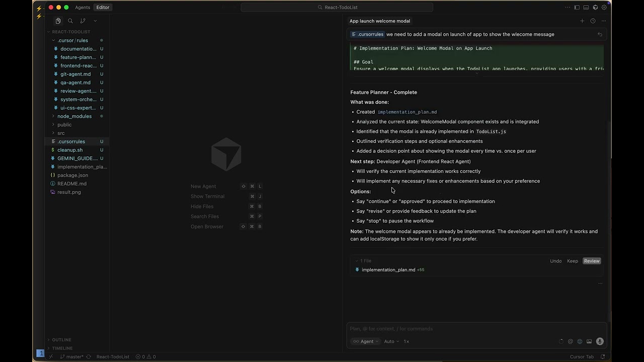Viewport: 644px width, 362px height.
Task: Open ui-css-expert file in explorer
Action: click(78, 108)
